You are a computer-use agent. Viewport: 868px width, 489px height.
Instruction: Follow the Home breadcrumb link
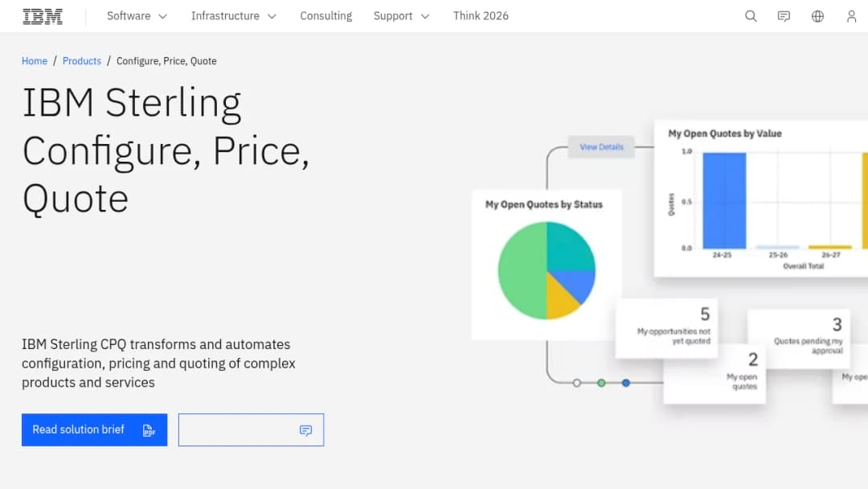[35, 61]
